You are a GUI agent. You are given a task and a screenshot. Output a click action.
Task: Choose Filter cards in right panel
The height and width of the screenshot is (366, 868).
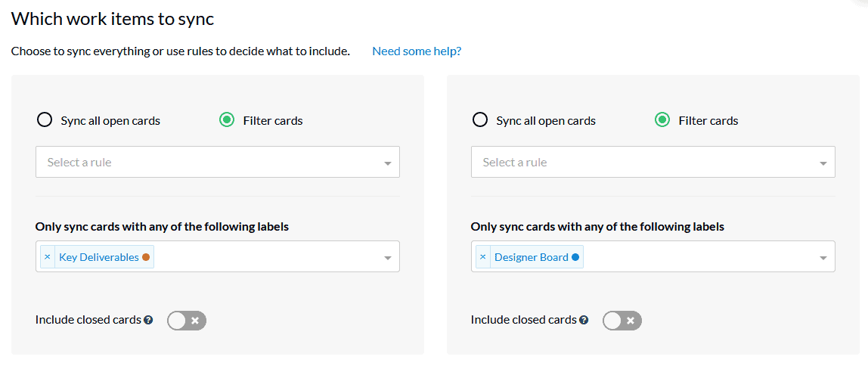(x=662, y=120)
